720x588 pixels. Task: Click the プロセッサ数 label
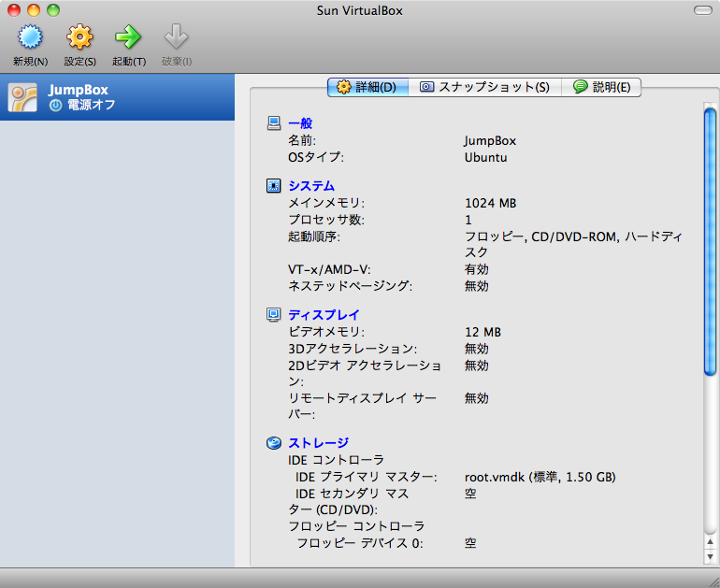coord(326,220)
